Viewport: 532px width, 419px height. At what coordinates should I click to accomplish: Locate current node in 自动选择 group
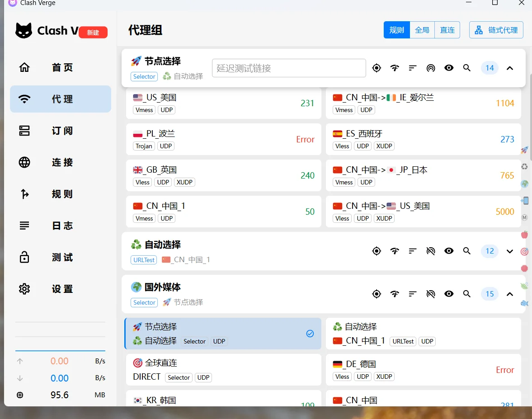(x=376, y=251)
